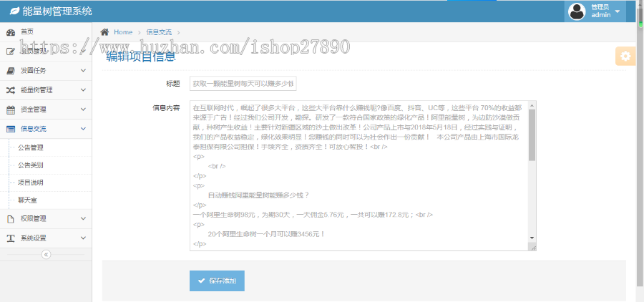
Task: Open the 资金管理 menu
Action: [33, 109]
